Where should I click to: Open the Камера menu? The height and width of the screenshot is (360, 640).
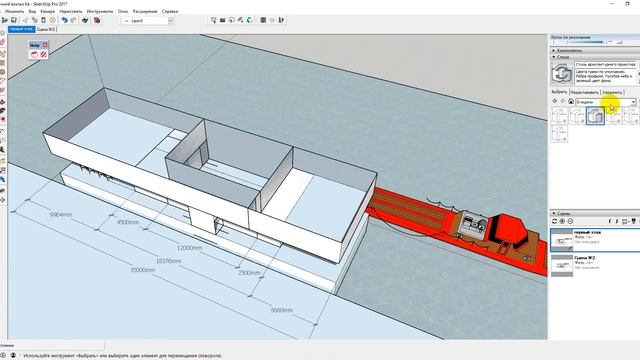(48, 11)
